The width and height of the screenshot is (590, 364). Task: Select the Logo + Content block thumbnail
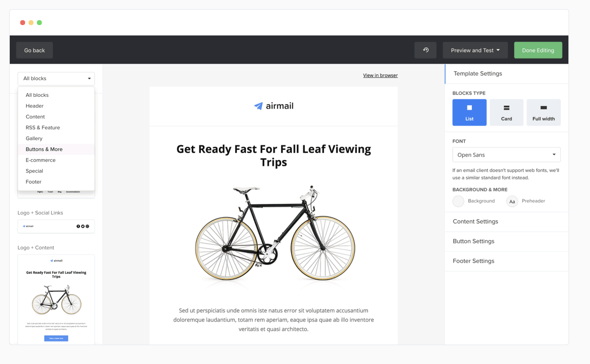tap(56, 299)
